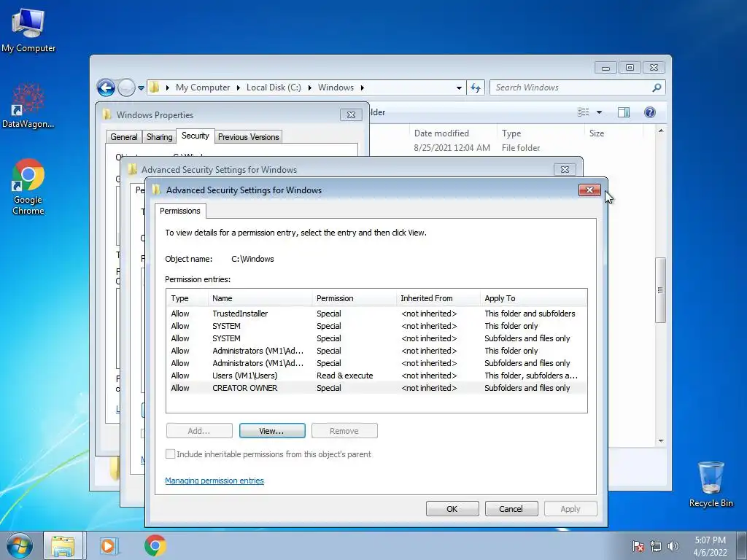Click the Explorer back arrow button
The image size is (747, 560).
click(106, 87)
